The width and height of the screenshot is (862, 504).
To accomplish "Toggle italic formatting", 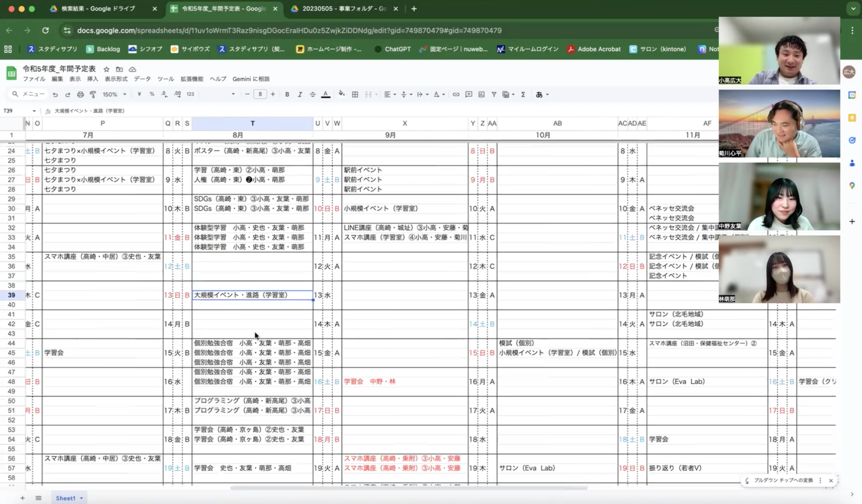I will pyautogui.click(x=300, y=94).
